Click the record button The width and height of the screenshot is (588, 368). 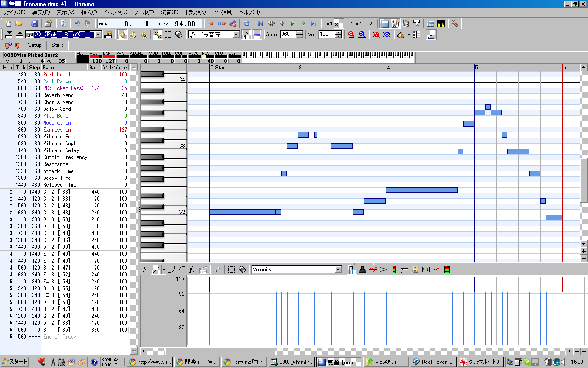211,23
